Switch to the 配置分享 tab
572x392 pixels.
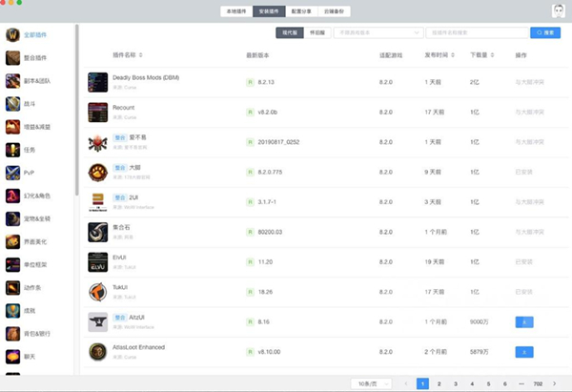(x=301, y=11)
